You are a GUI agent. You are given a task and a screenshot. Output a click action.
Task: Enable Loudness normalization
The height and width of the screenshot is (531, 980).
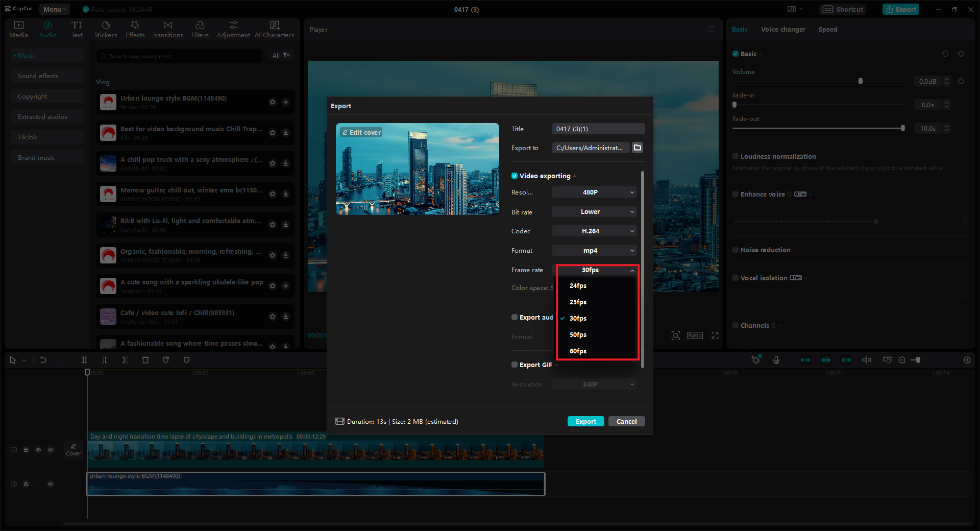[735, 156]
